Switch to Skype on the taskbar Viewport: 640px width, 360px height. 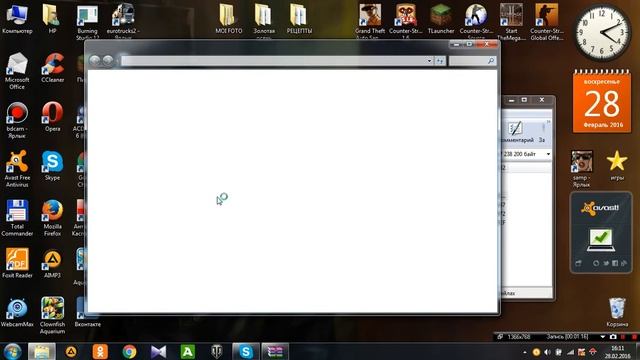click(246, 351)
